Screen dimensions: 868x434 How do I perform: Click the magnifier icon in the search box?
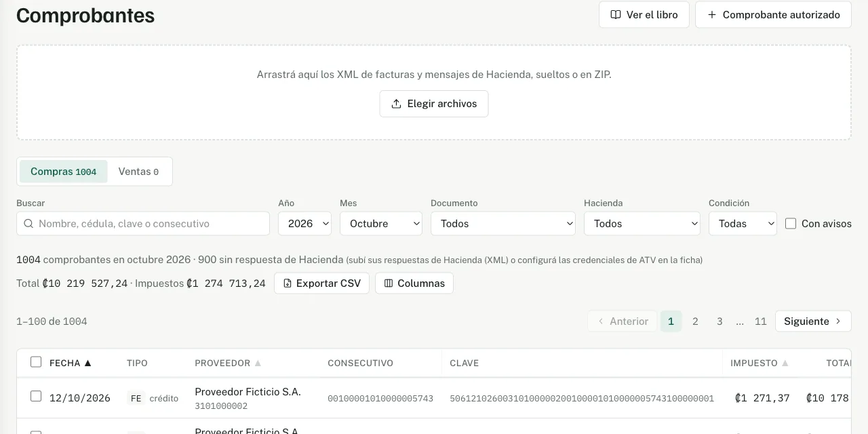28,224
